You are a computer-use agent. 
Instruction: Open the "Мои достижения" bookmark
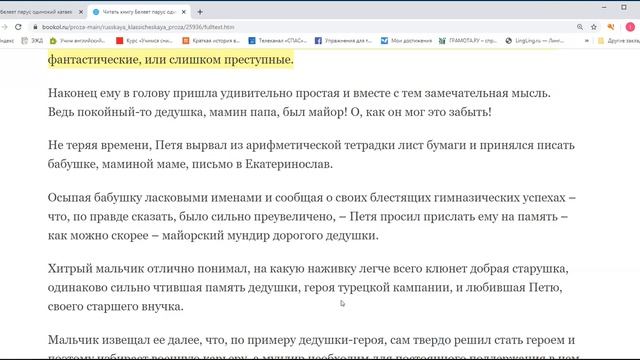point(407,40)
